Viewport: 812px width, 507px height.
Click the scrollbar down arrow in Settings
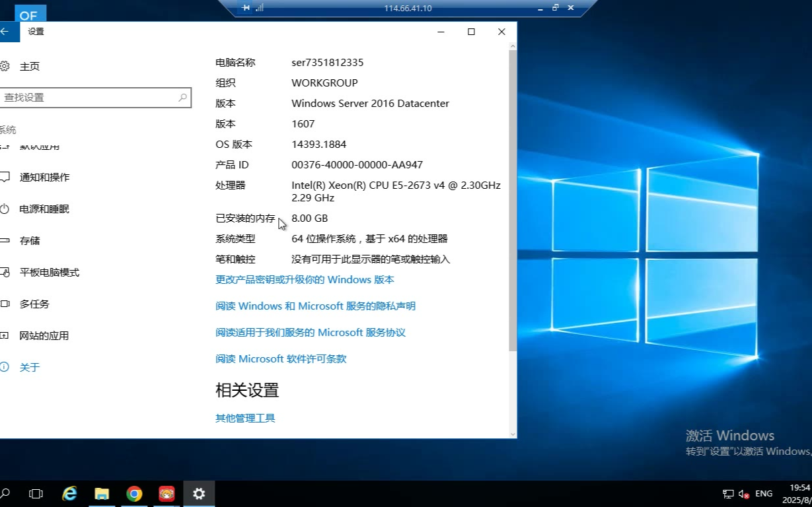coord(513,434)
